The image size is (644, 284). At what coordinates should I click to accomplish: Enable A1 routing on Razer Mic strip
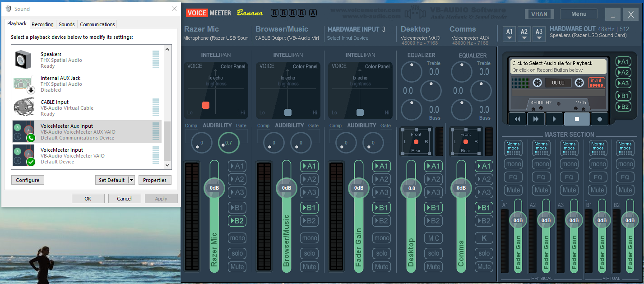(x=237, y=166)
